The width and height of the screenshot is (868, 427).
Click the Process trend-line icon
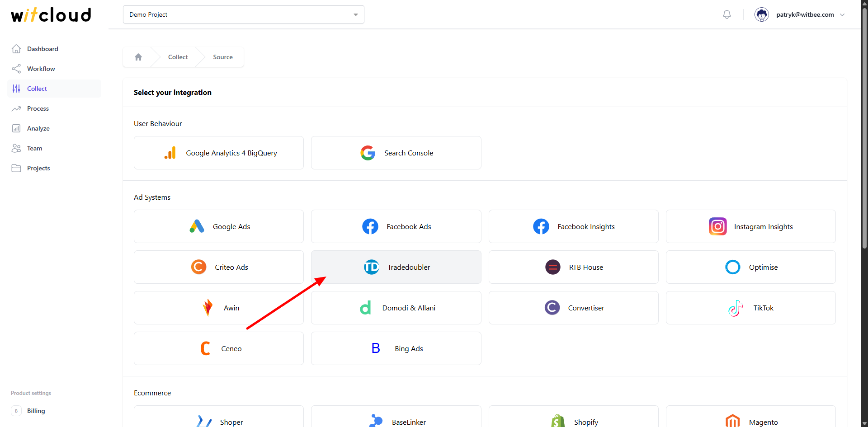point(16,108)
